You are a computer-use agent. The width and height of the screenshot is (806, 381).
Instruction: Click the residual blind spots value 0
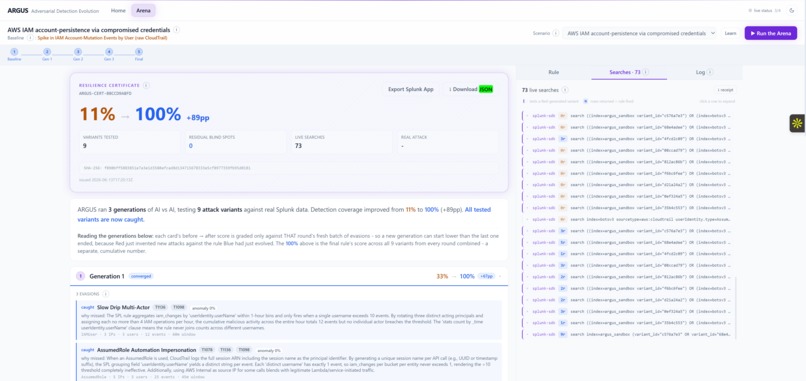coord(190,146)
